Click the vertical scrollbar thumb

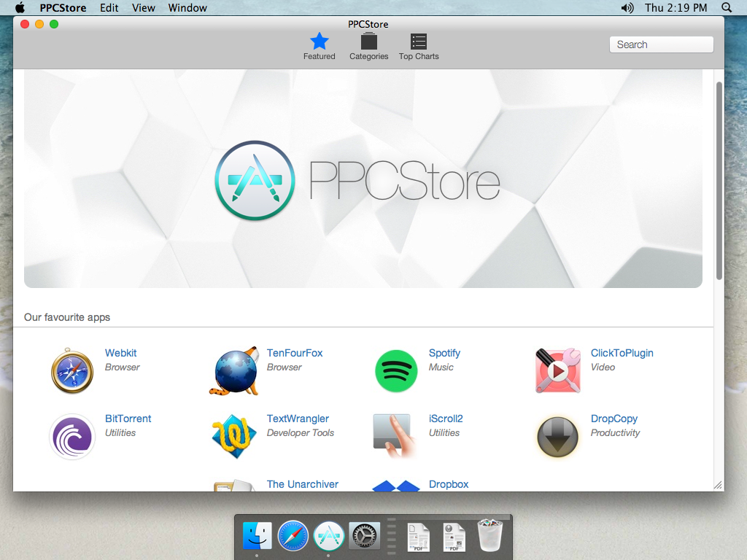tap(719, 181)
